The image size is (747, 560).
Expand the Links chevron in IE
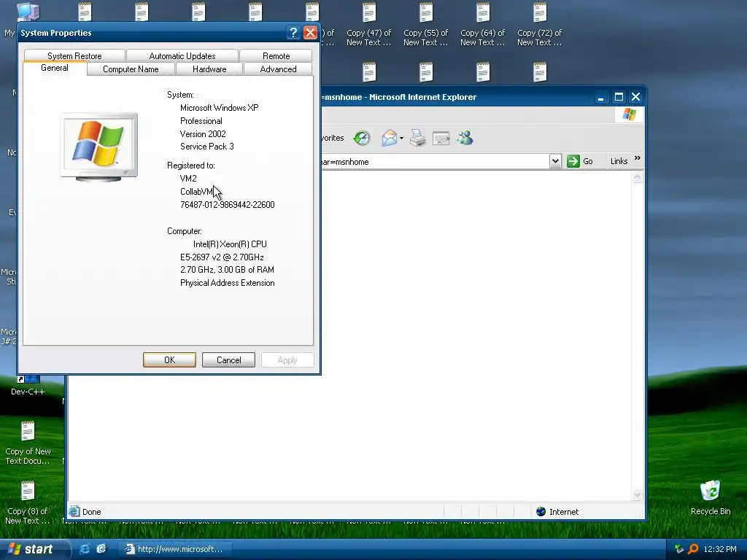pyautogui.click(x=638, y=158)
